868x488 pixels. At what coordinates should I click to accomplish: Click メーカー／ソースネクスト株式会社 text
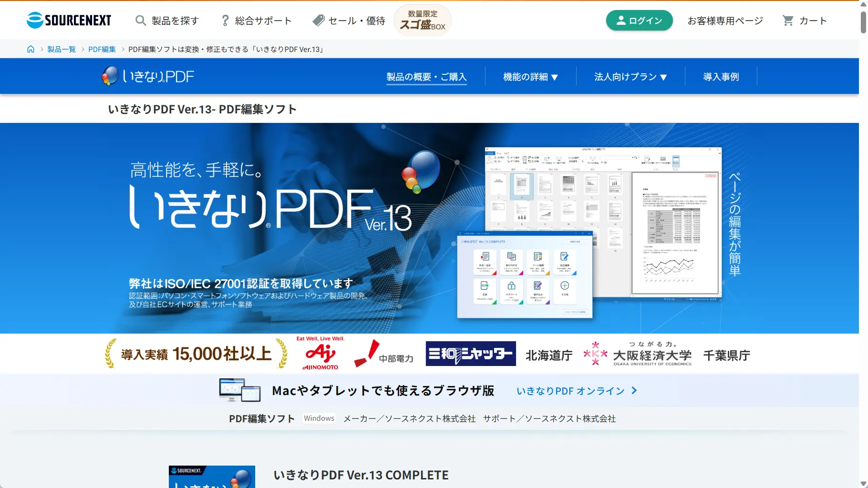coord(410,418)
